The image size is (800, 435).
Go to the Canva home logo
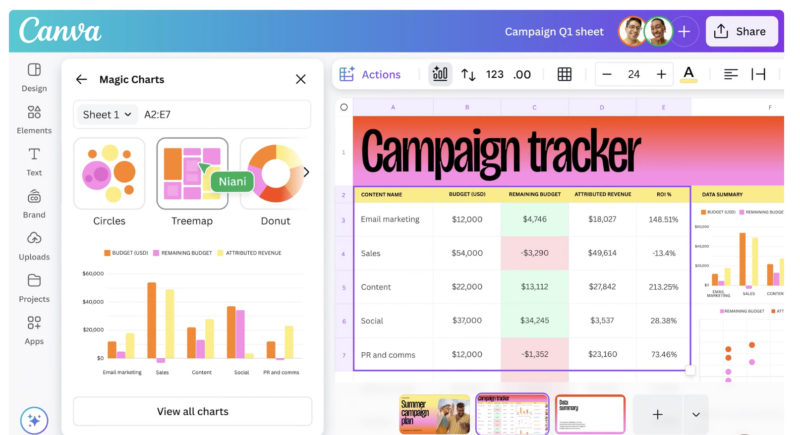click(60, 31)
